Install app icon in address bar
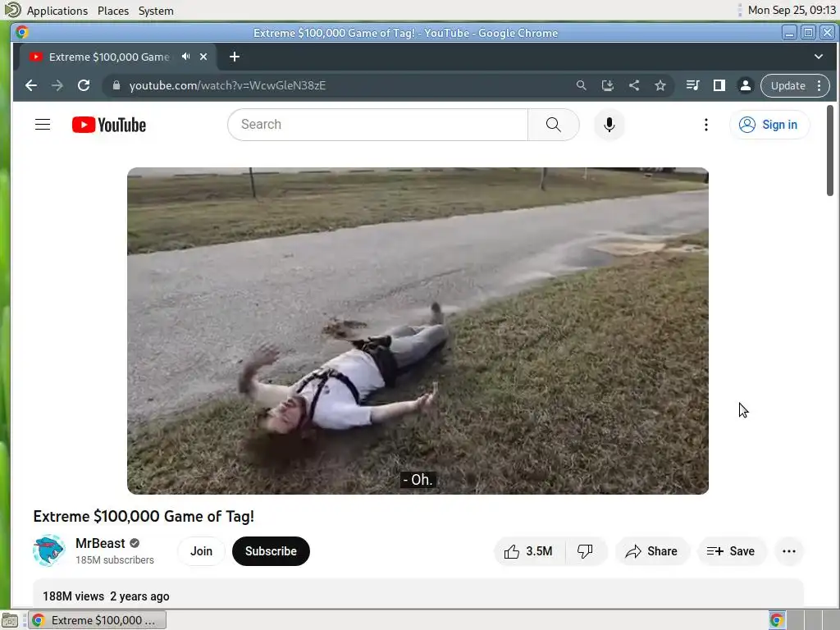 pos(608,85)
